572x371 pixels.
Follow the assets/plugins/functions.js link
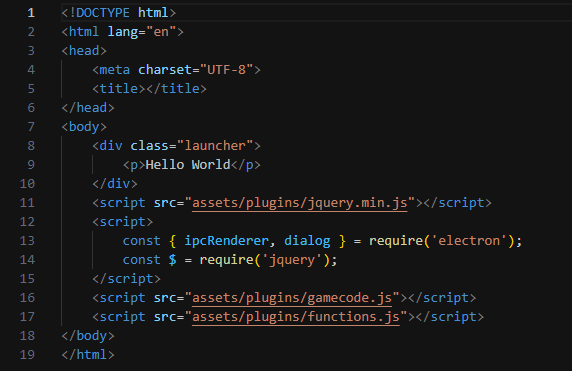(296, 317)
